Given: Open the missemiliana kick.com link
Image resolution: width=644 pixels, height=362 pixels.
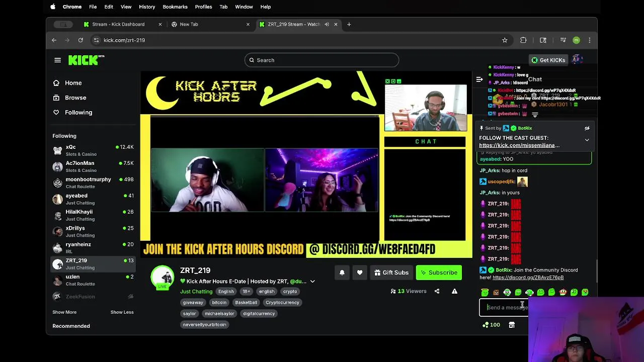Looking at the screenshot, I should pyautogui.click(x=519, y=145).
